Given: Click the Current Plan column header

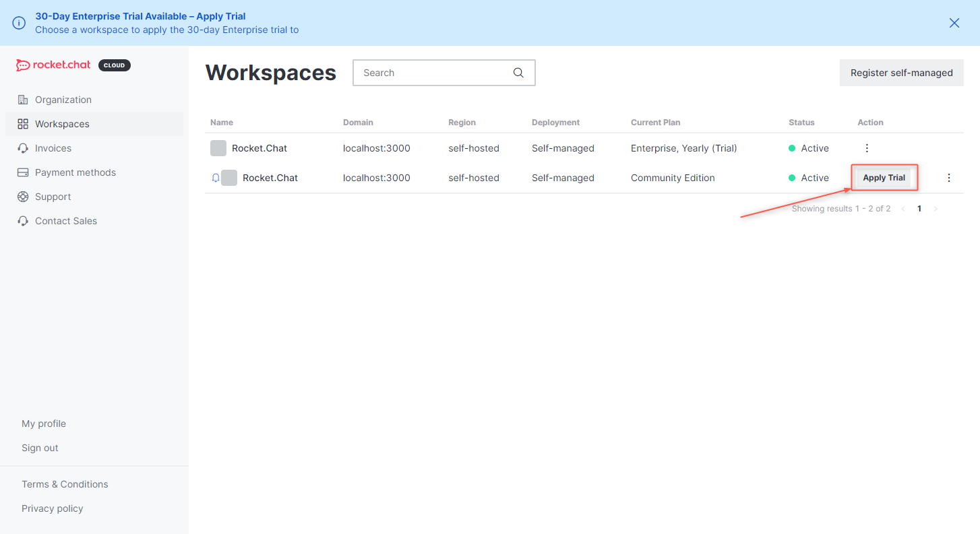Looking at the screenshot, I should click(x=656, y=123).
